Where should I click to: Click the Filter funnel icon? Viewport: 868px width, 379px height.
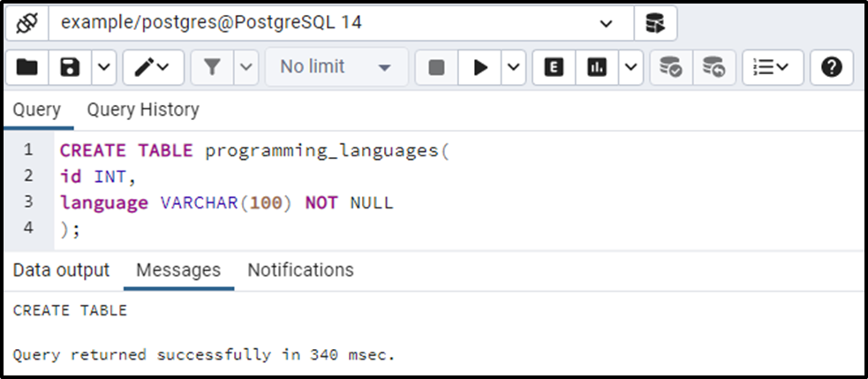pos(212,68)
